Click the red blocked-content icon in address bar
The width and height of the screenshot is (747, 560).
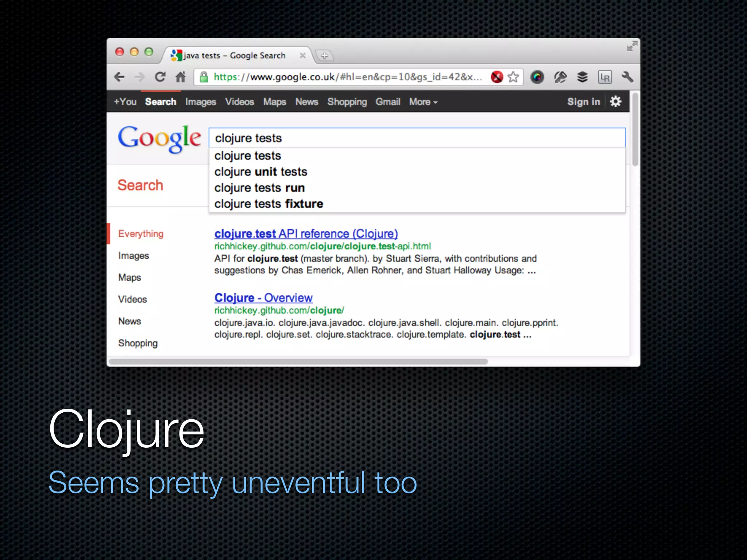coord(497,77)
